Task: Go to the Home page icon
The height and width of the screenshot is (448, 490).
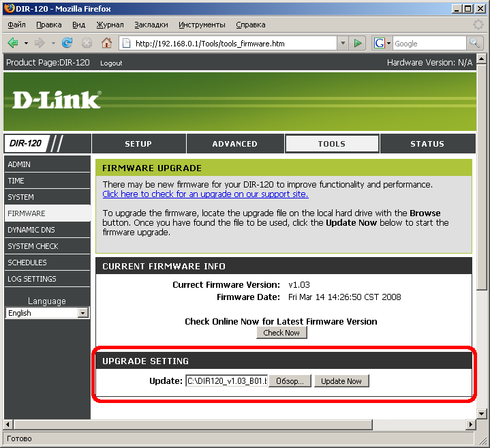Action: point(106,43)
